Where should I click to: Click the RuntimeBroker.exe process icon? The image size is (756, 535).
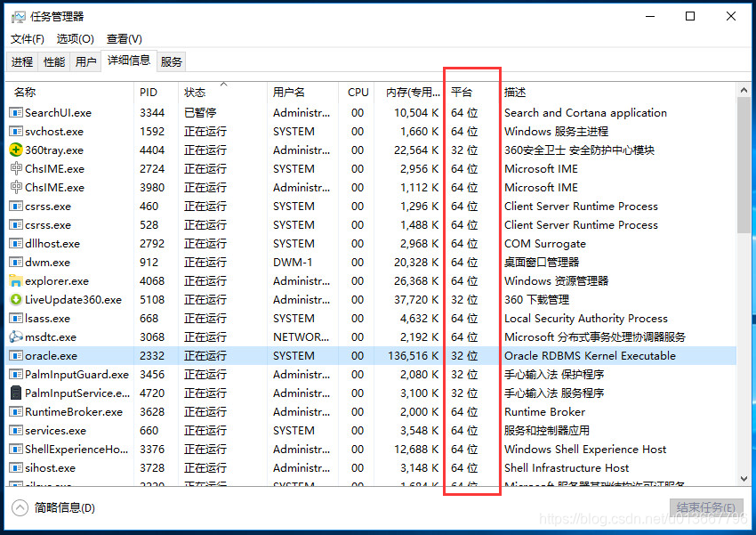(16, 411)
